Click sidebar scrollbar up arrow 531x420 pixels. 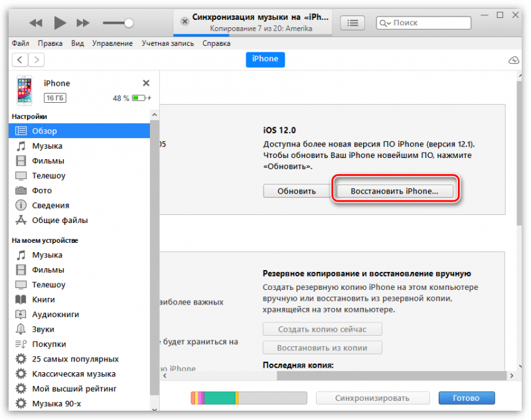(x=155, y=115)
